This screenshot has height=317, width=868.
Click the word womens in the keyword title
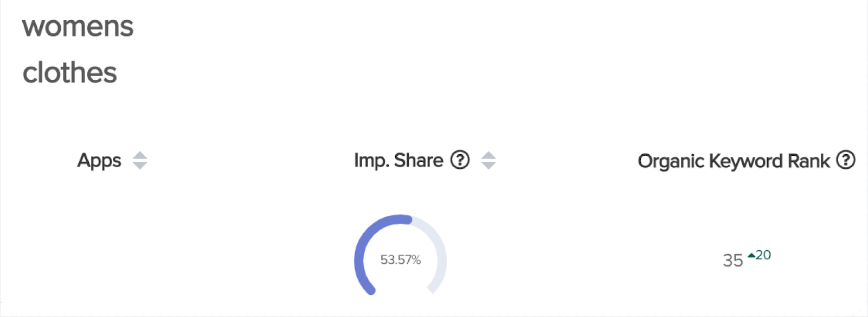point(78,27)
